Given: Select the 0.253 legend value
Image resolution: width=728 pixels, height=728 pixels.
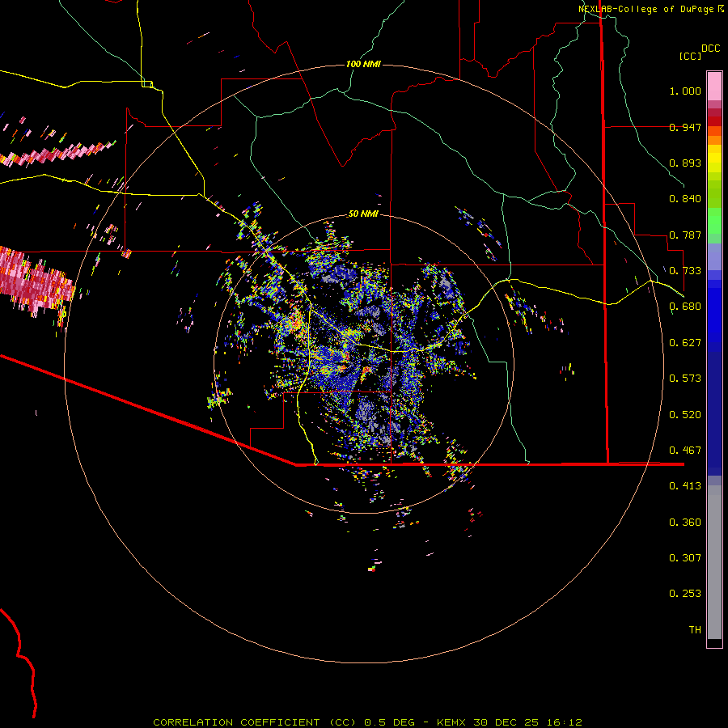Looking at the screenshot, I should click(685, 594).
